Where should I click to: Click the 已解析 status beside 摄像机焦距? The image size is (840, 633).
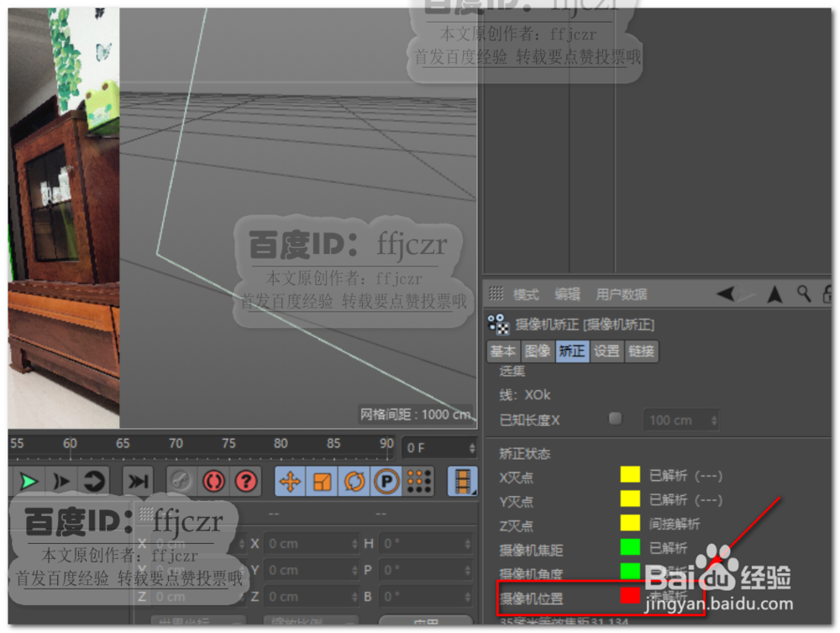click(668, 548)
